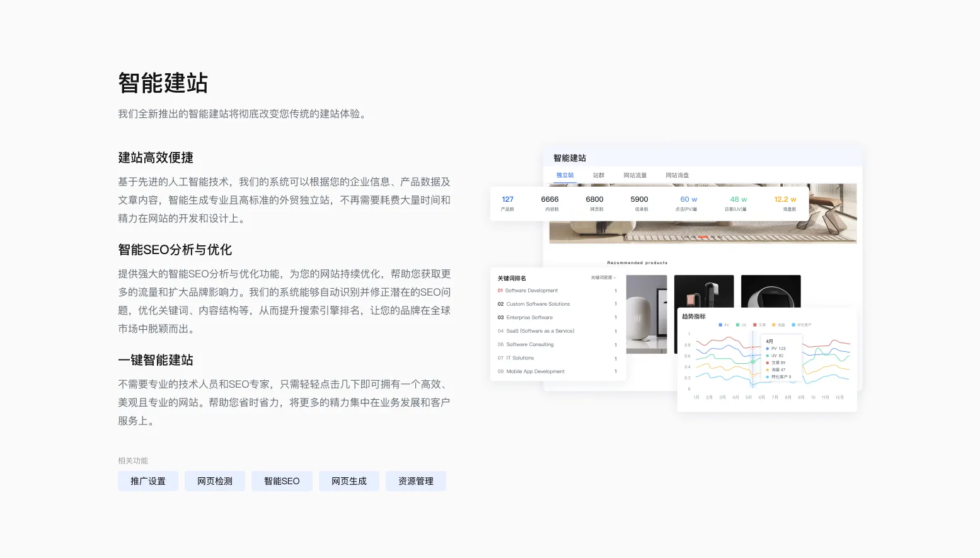Image resolution: width=980 pixels, height=558 pixels.
Task: Click the 推广设置 button
Action: tap(148, 481)
